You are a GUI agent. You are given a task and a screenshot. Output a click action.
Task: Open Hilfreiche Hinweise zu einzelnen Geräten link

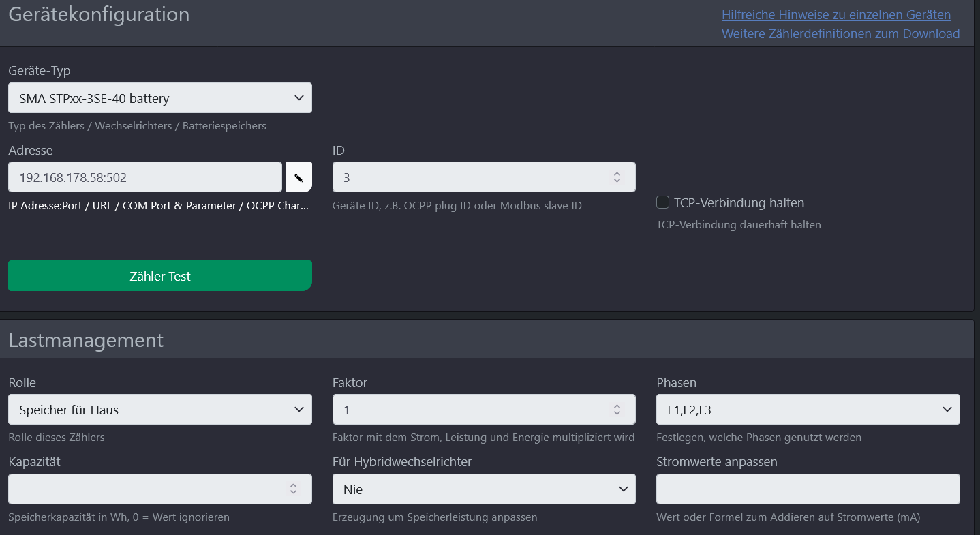[x=836, y=15]
